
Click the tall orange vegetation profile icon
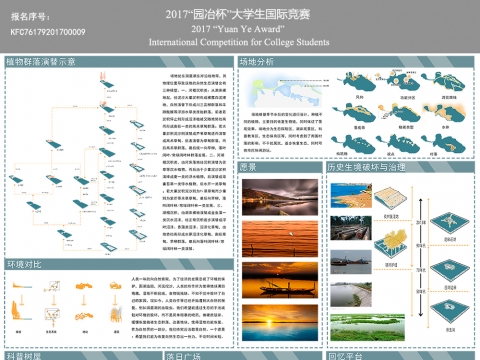[22, 311]
